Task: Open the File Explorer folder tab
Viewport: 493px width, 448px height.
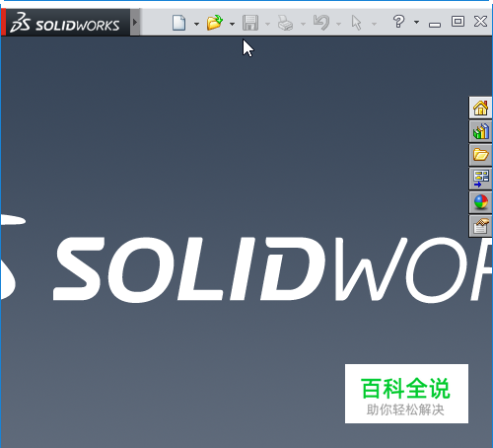Action: click(x=480, y=155)
